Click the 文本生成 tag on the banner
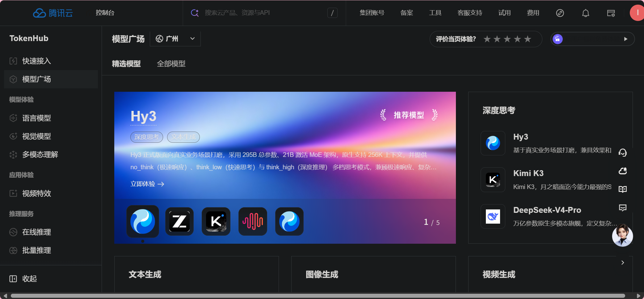The image size is (644, 299). [183, 137]
